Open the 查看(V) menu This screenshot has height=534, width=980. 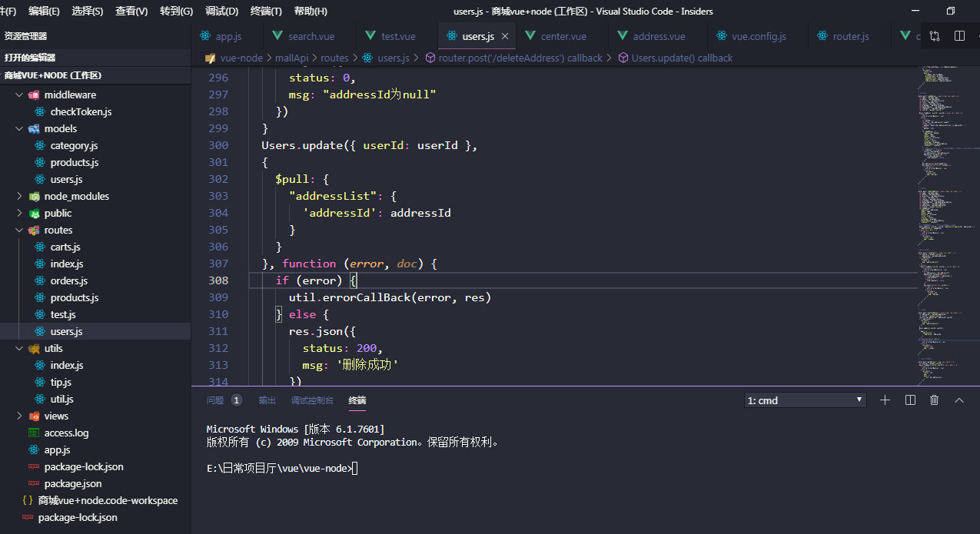tap(131, 11)
